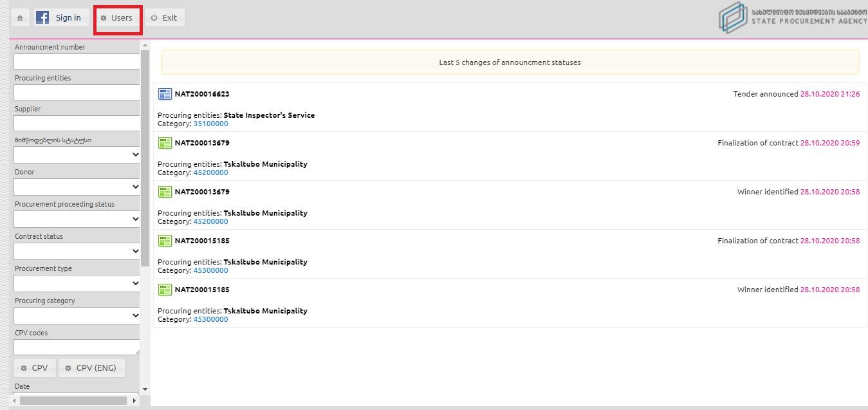Viewport: 868px width, 410px height.
Task: Expand the Procuring category dropdown
Action: [x=77, y=315]
